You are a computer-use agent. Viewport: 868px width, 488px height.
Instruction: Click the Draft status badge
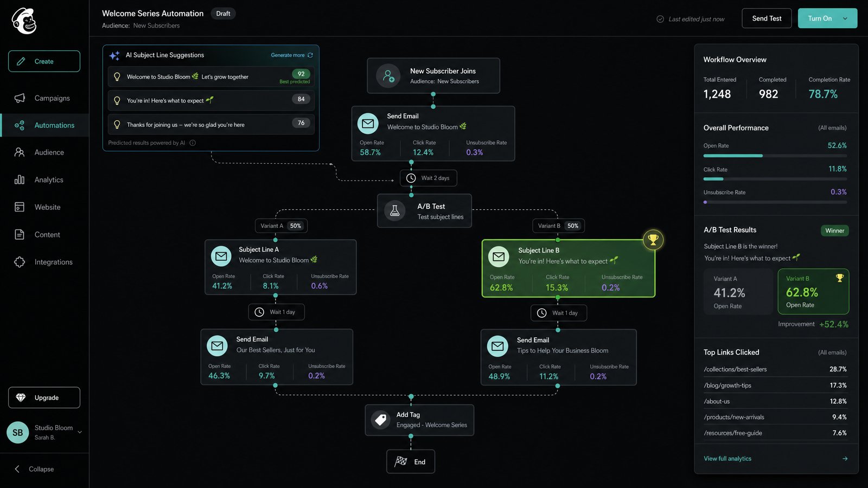coord(223,14)
